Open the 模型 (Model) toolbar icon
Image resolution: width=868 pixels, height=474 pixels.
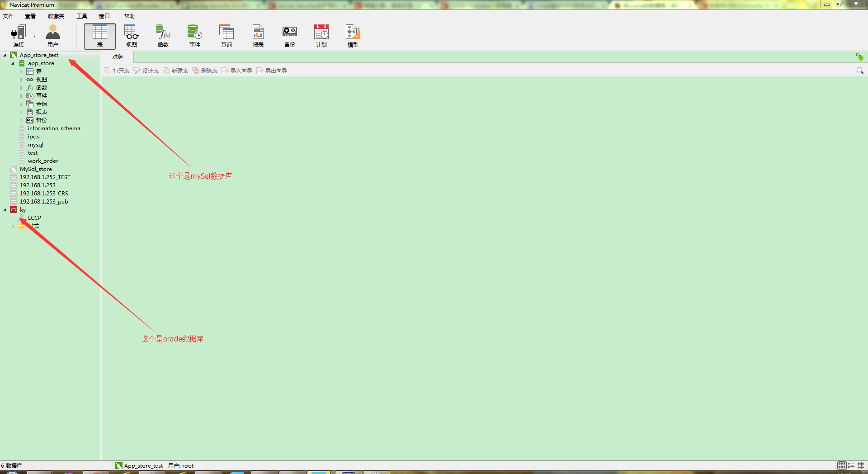(x=353, y=36)
